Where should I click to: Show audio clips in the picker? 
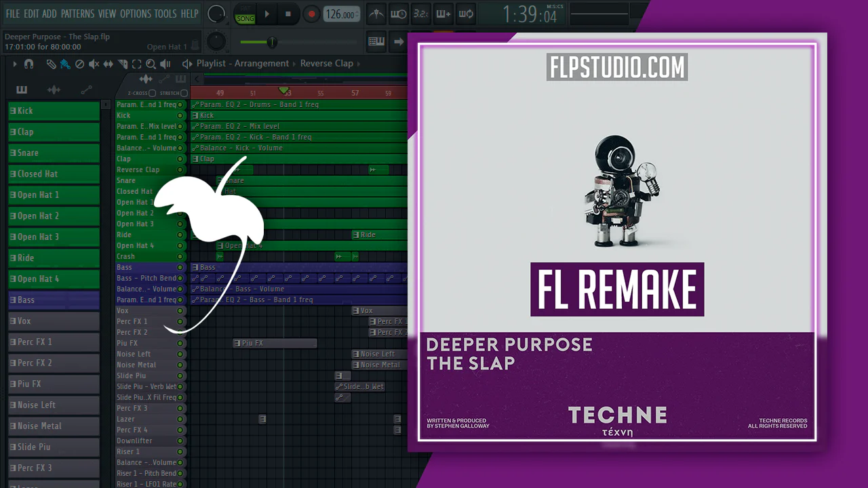[54, 89]
